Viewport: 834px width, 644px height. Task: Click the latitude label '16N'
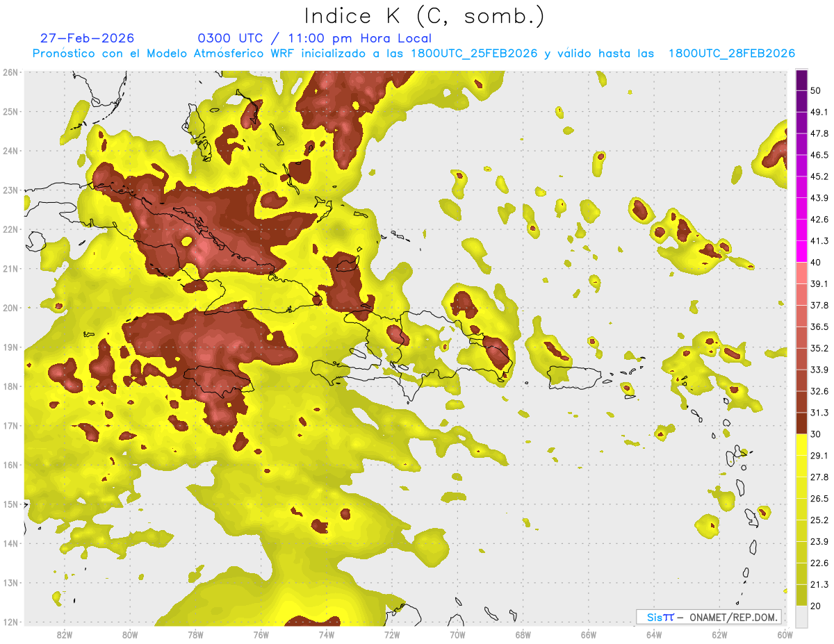click(10, 465)
